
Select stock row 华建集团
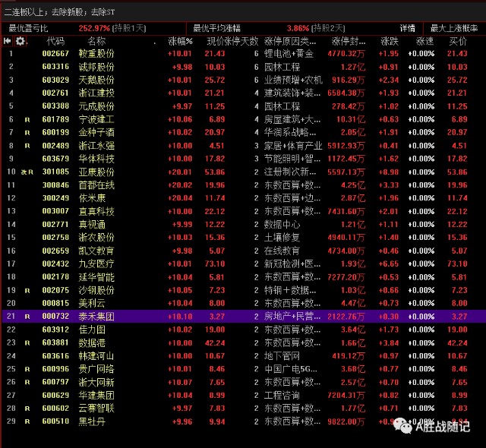pos(243,395)
